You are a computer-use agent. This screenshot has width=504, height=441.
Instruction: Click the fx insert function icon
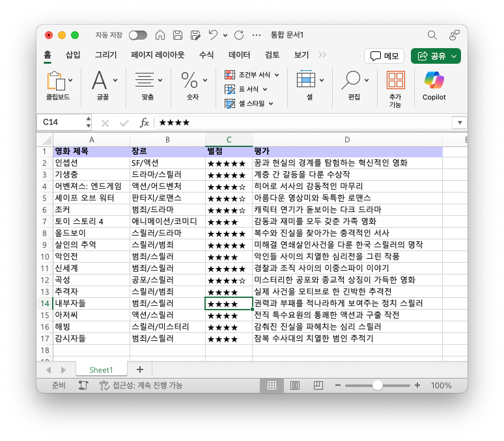click(145, 122)
